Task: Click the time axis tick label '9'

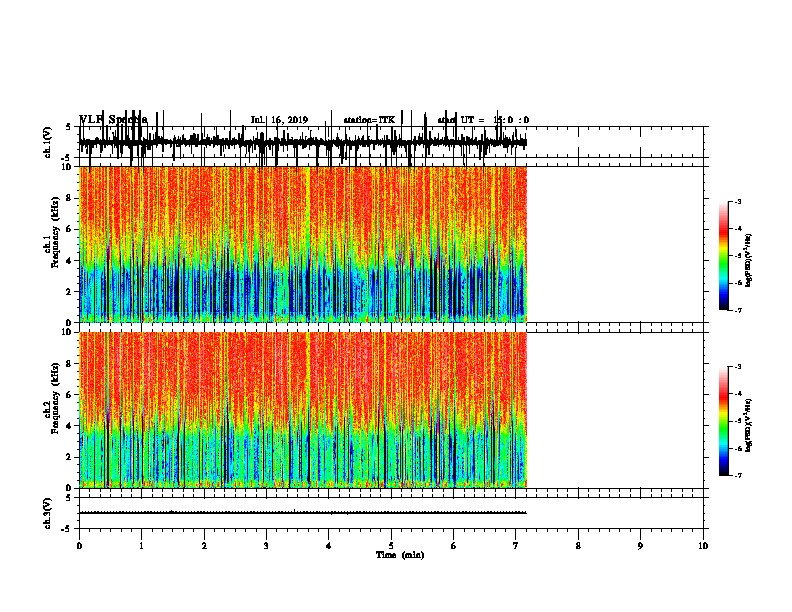Action: point(641,546)
